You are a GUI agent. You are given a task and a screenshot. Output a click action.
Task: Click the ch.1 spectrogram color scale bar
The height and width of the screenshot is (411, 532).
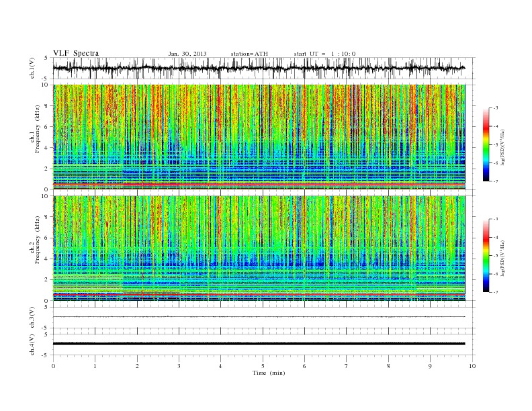click(x=486, y=145)
